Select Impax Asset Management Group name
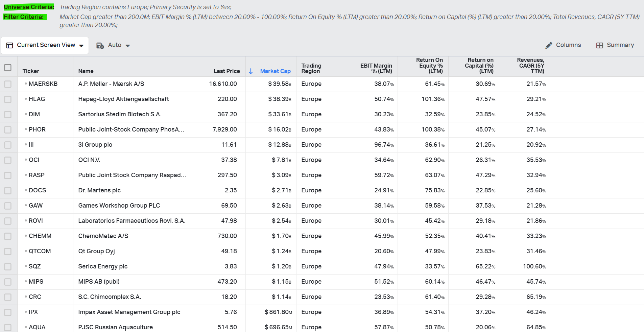 (x=129, y=312)
